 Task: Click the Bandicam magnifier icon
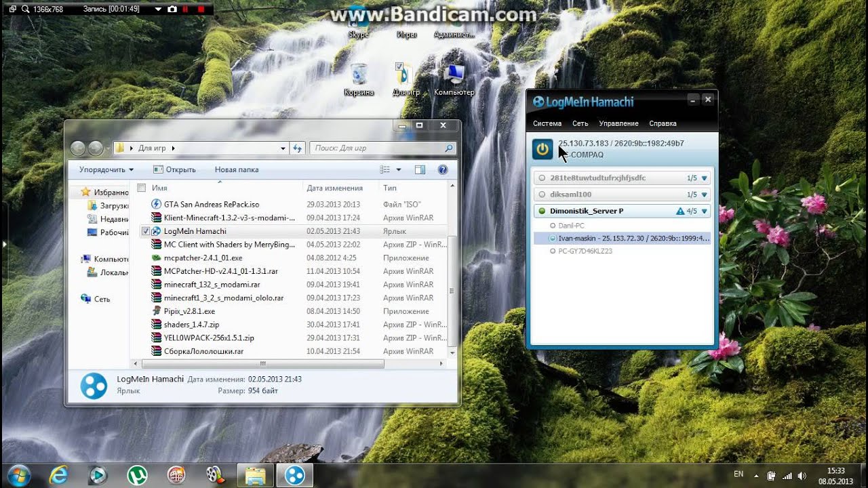click(x=25, y=9)
